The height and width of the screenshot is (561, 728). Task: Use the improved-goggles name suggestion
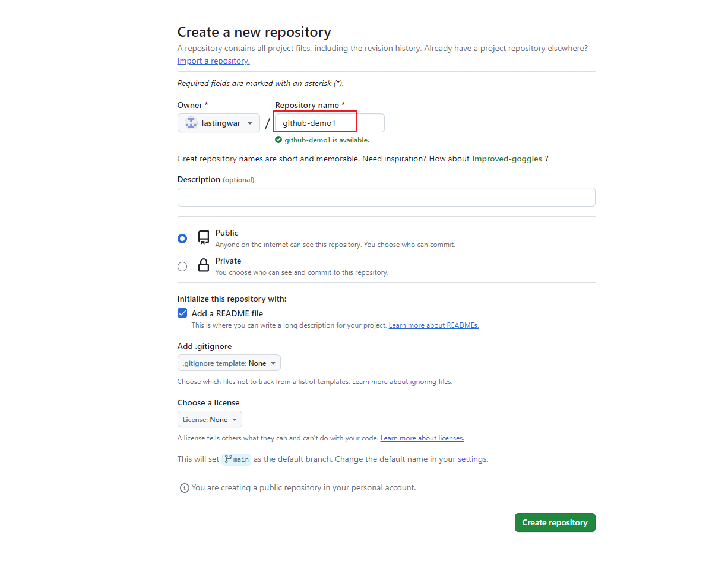[507, 159]
